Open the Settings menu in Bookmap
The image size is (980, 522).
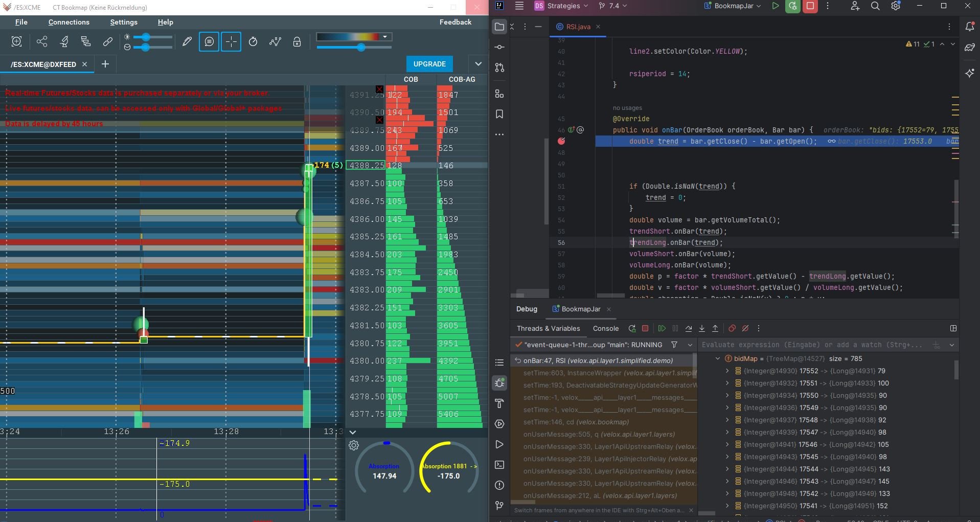coord(124,22)
